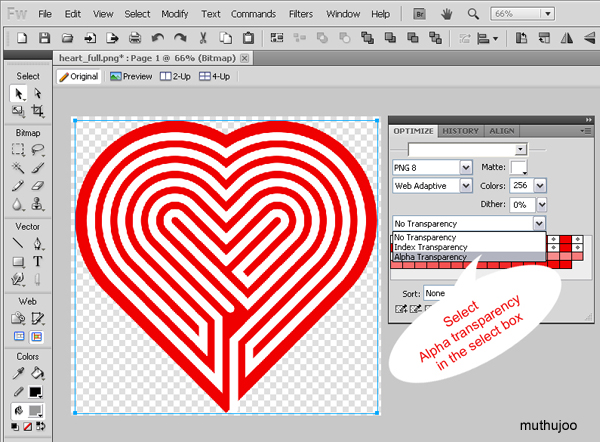Image resolution: width=600 pixels, height=442 pixels.
Task: Pick the Brush tool
Action: (38, 168)
